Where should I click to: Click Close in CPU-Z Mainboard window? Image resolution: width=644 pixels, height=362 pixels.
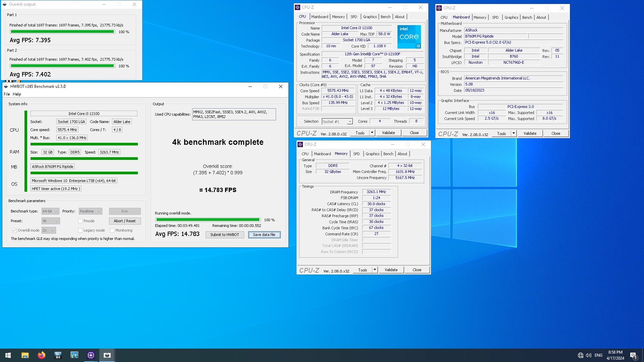(x=556, y=133)
